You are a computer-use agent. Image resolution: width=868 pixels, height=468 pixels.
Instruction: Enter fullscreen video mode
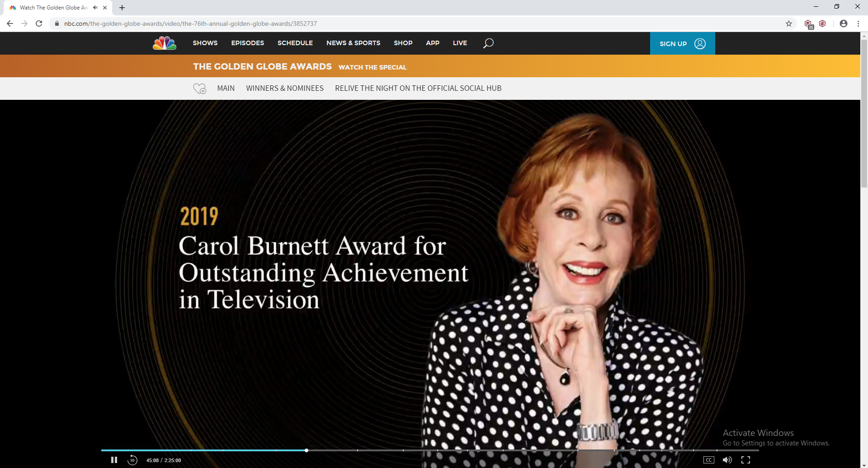click(745, 460)
